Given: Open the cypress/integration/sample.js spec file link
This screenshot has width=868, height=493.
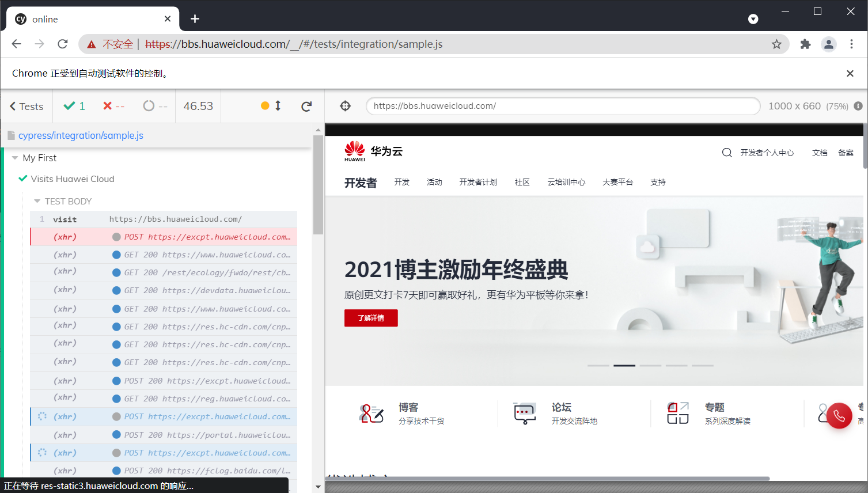Looking at the screenshot, I should 81,135.
